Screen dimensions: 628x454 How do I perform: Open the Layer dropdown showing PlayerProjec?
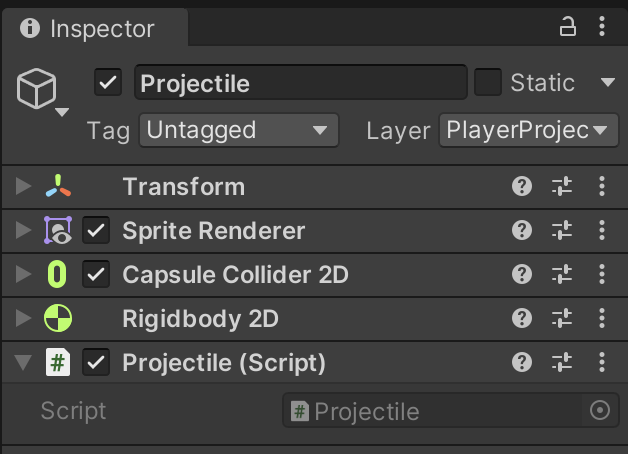point(525,130)
